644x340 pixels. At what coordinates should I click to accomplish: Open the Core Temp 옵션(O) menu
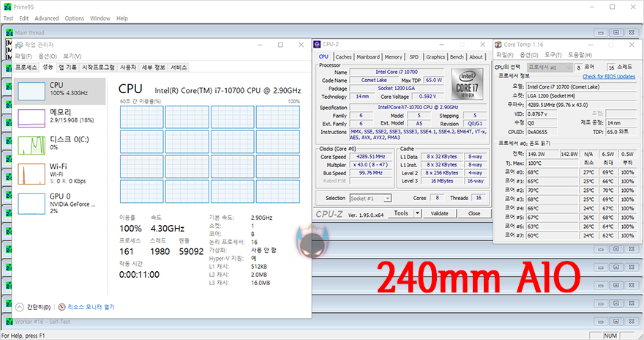point(528,55)
